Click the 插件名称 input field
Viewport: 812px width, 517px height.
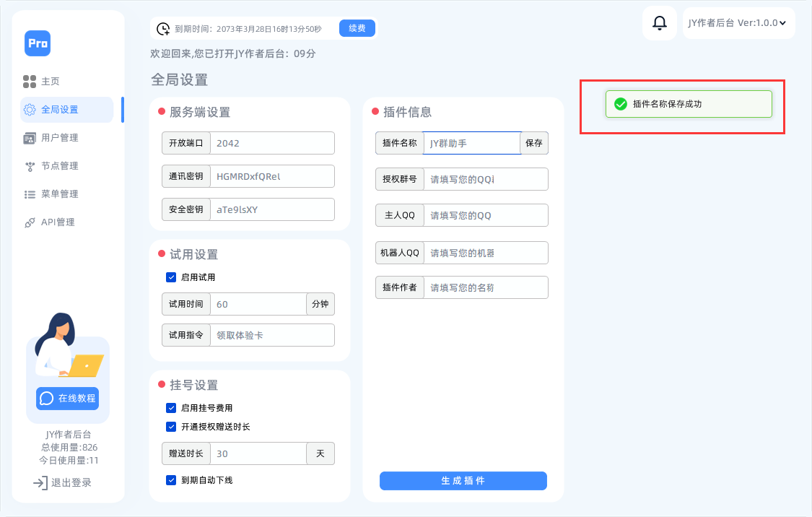coord(471,143)
